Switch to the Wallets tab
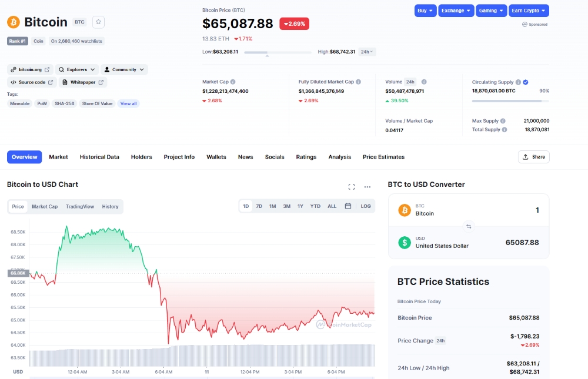This screenshot has height=379, width=588. tap(216, 157)
